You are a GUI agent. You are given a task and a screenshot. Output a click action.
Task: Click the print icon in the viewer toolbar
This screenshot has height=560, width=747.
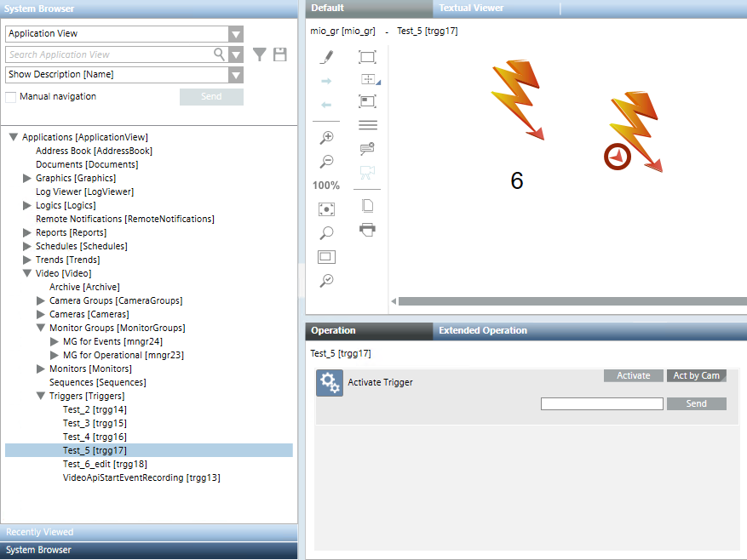click(367, 228)
